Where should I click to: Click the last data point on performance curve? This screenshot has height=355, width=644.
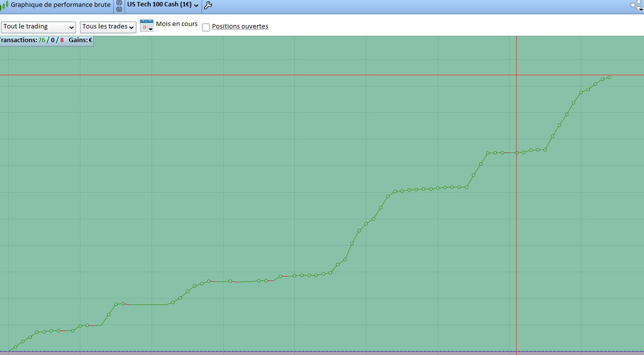609,77
